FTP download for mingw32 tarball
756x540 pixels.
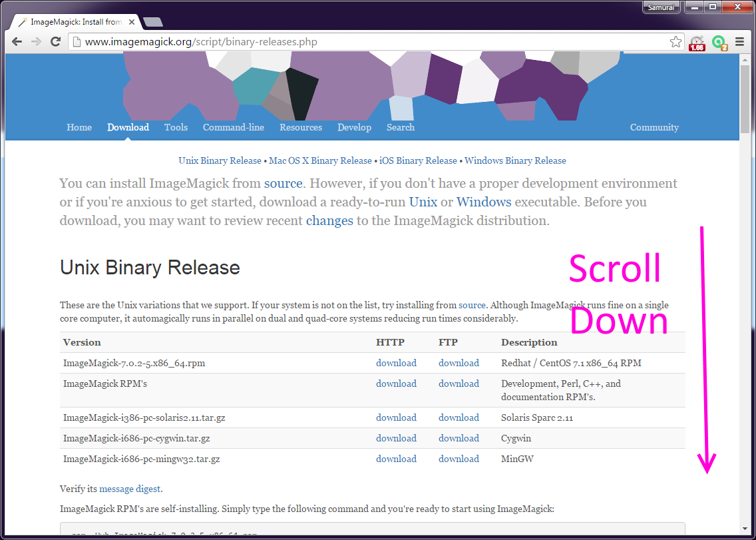pos(459,459)
